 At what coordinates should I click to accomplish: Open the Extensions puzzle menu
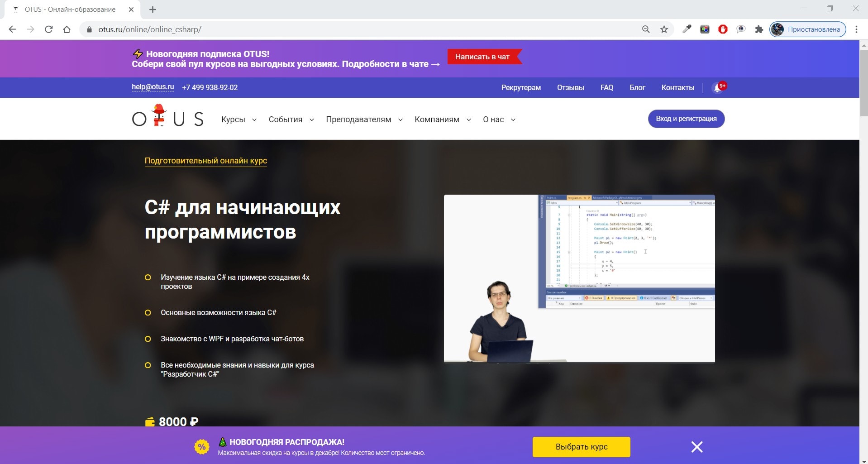759,29
